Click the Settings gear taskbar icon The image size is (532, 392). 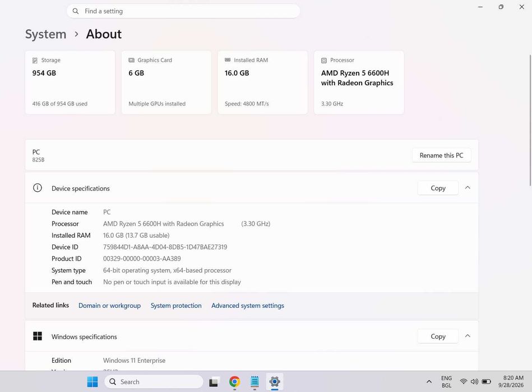[275, 382]
